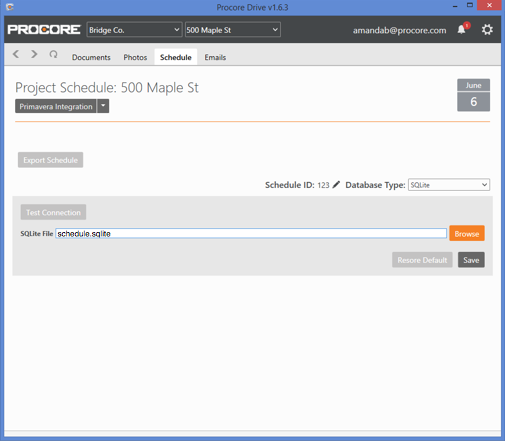Click the refresh icon
This screenshot has width=505, height=441.
click(53, 54)
